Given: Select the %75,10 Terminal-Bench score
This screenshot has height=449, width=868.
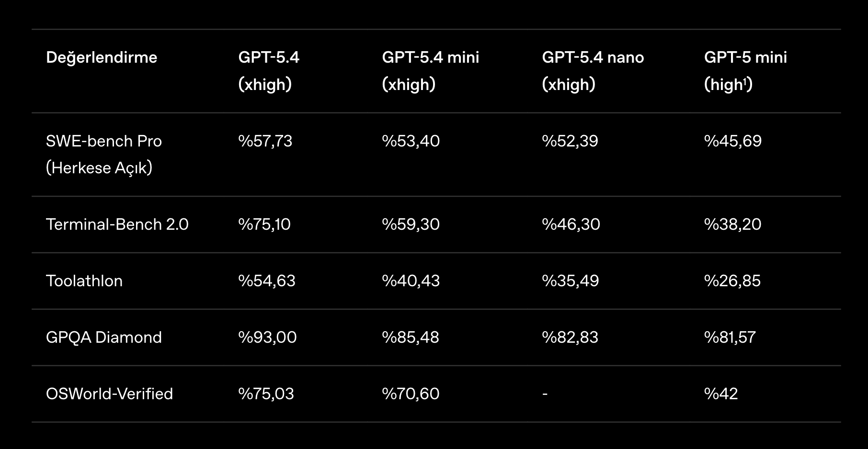Looking at the screenshot, I should click(x=264, y=224).
